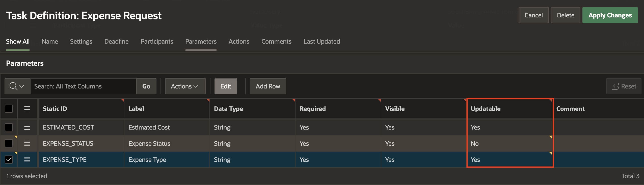
Task: Open row menu for ESTIMATED_COST row
Action: click(27, 127)
